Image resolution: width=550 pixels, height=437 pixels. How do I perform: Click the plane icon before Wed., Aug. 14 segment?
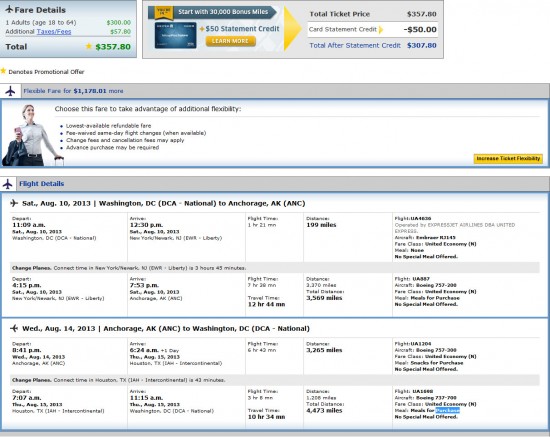coord(14,328)
